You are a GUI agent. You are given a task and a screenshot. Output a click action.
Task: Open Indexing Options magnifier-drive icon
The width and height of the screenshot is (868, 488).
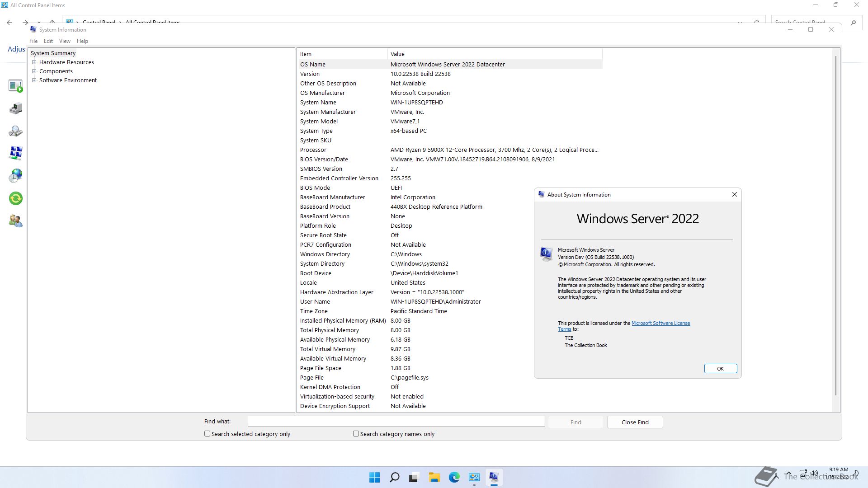[15, 131]
